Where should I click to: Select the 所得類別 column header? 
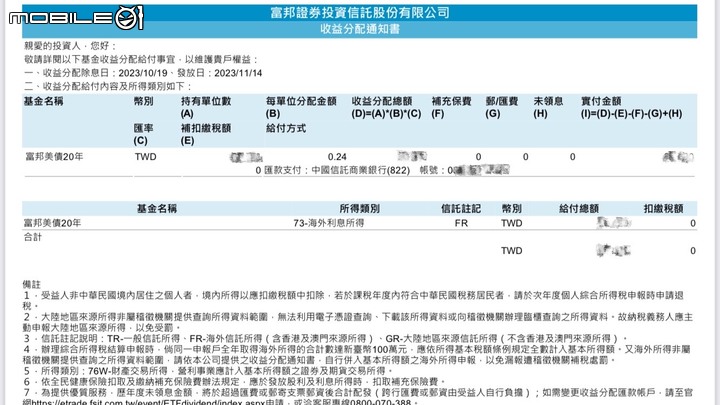(x=360, y=209)
